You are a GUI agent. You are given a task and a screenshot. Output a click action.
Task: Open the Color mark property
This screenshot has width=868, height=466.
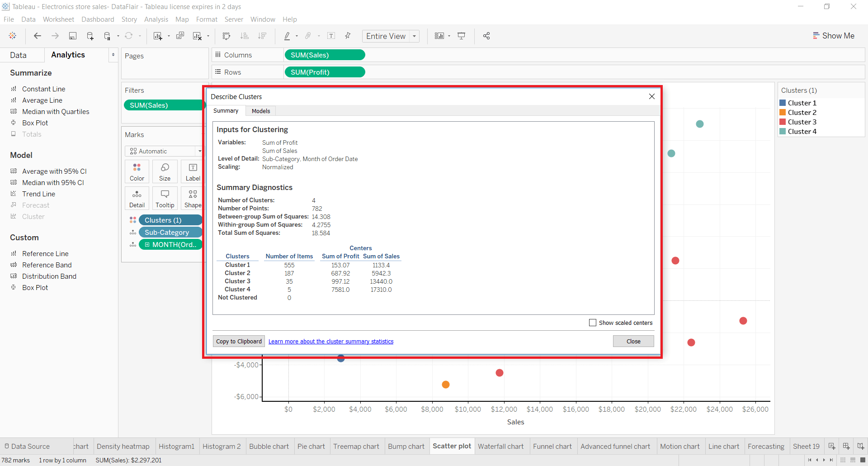[137, 171]
